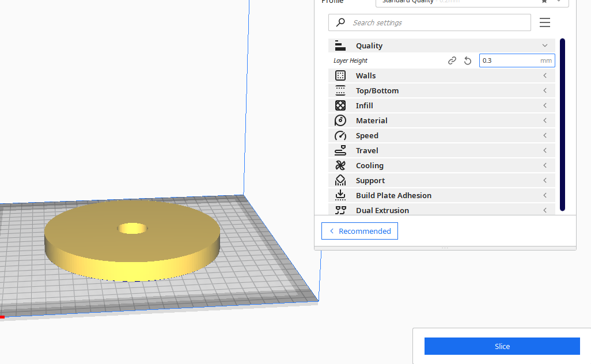Click the Walls section label
Image resolution: width=591 pixels, height=364 pixels.
pyautogui.click(x=366, y=76)
